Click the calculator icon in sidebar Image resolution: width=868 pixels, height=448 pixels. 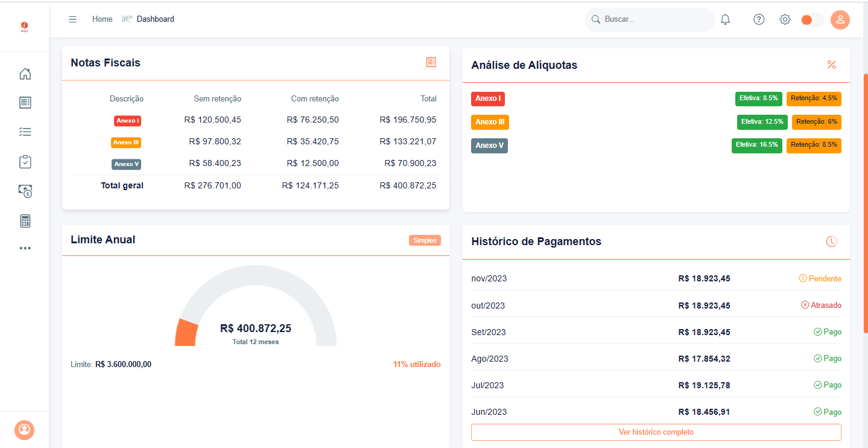pos(25,221)
